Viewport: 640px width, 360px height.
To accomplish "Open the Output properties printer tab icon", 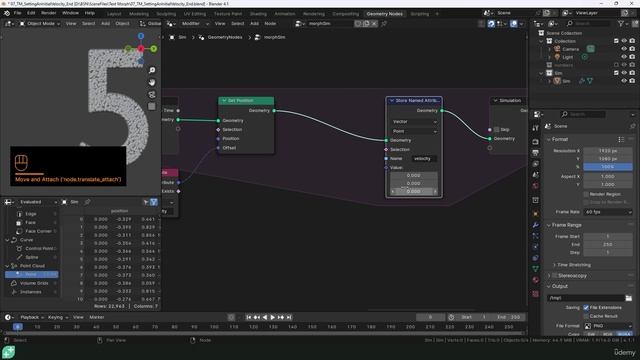I will 536,153.
